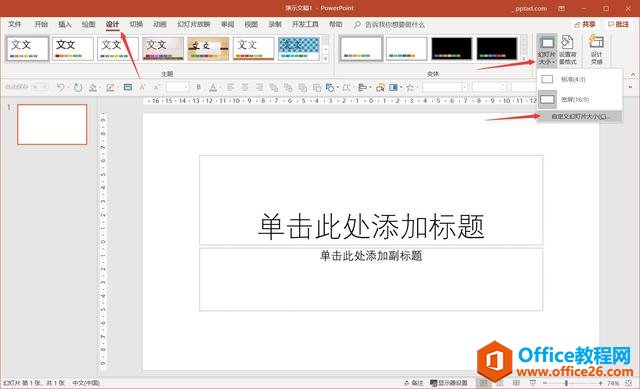Open the 幻灯片放映 (Slide Show) tab
Image resolution: width=640 pixels, height=389 pixels.
194,24
